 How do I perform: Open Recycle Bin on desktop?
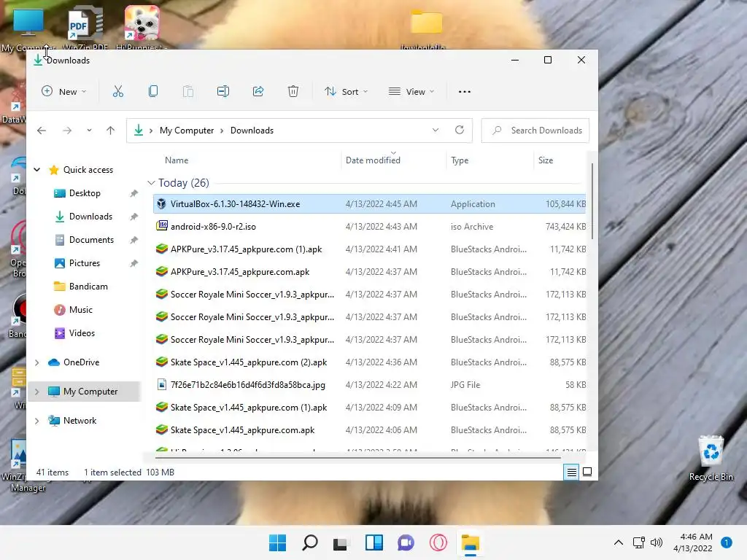click(x=711, y=458)
